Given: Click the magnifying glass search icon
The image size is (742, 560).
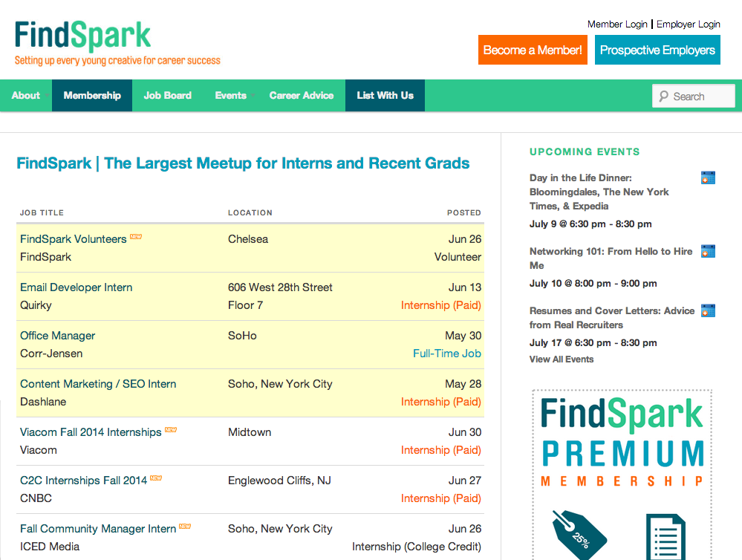Looking at the screenshot, I should tap(663, 97).
